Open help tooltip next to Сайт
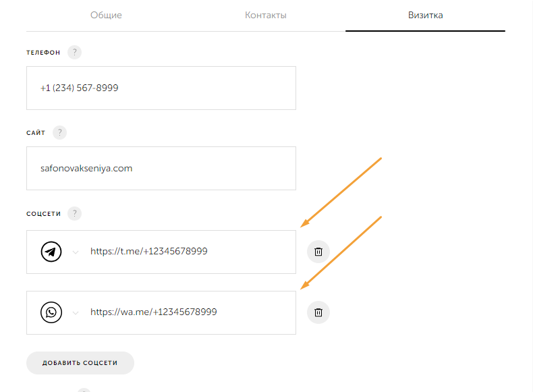The width and height of the screenshot is (533, 392). click(60, 133)
